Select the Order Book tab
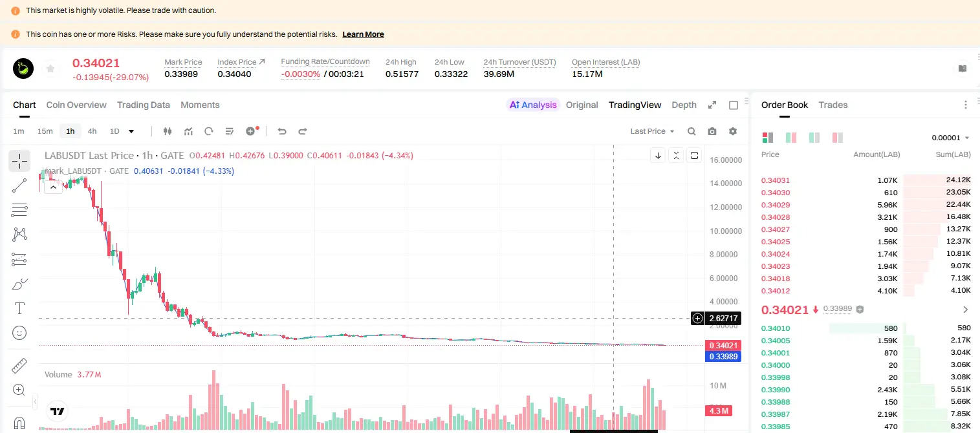This screenshot has width=980, height=433. (x=785, y=105)
